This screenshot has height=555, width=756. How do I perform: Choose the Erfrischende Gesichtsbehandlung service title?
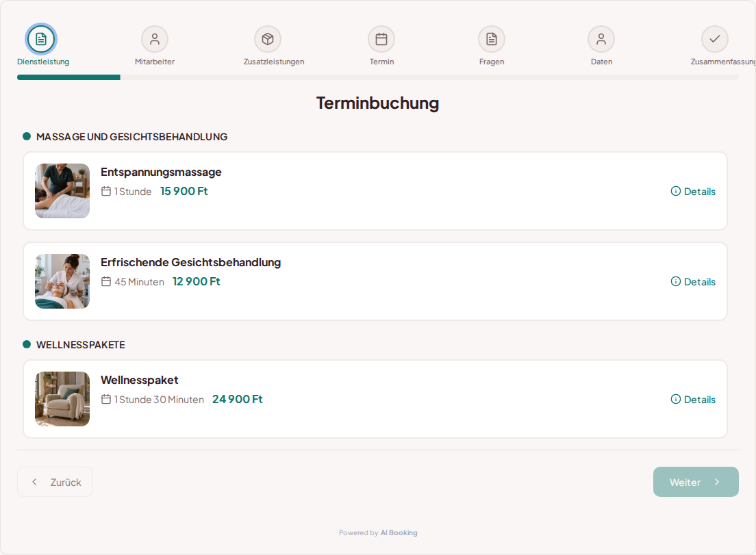click(191, 263)
